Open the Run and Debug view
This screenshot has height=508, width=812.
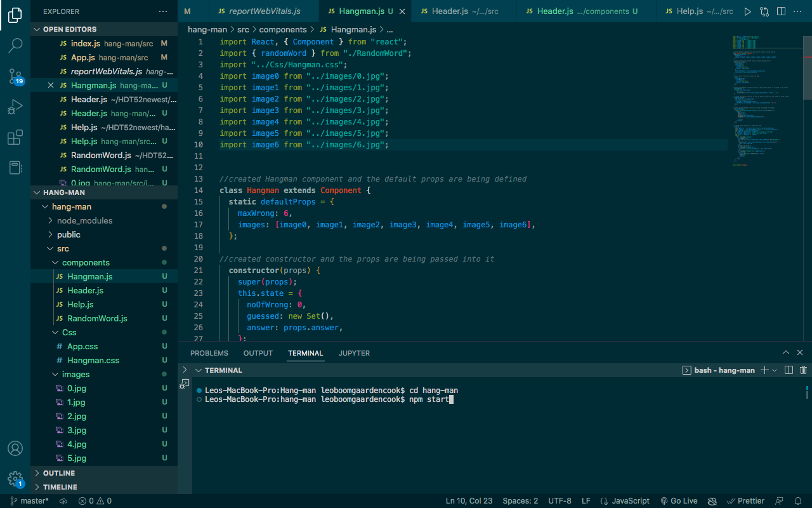click(x=15, y=107)
